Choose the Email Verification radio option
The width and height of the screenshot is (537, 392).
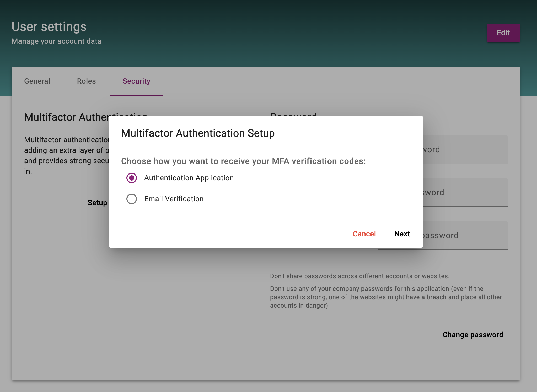(x=132, y=199)
